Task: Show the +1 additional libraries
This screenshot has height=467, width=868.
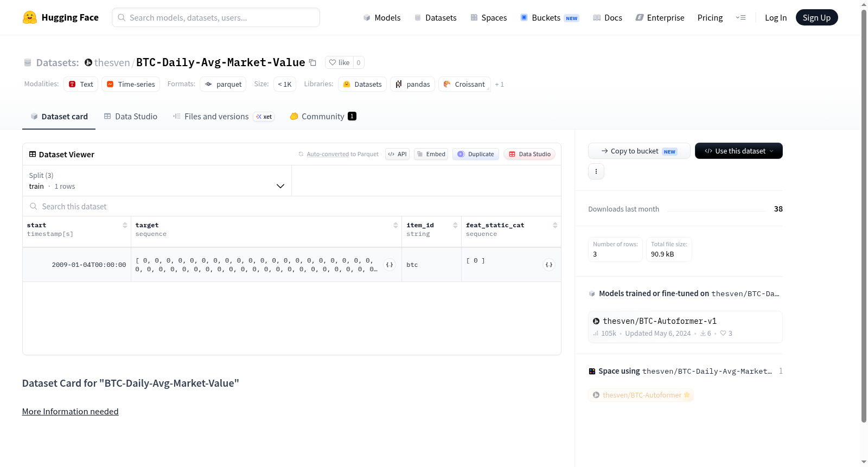Action: (x=499, y=84)
